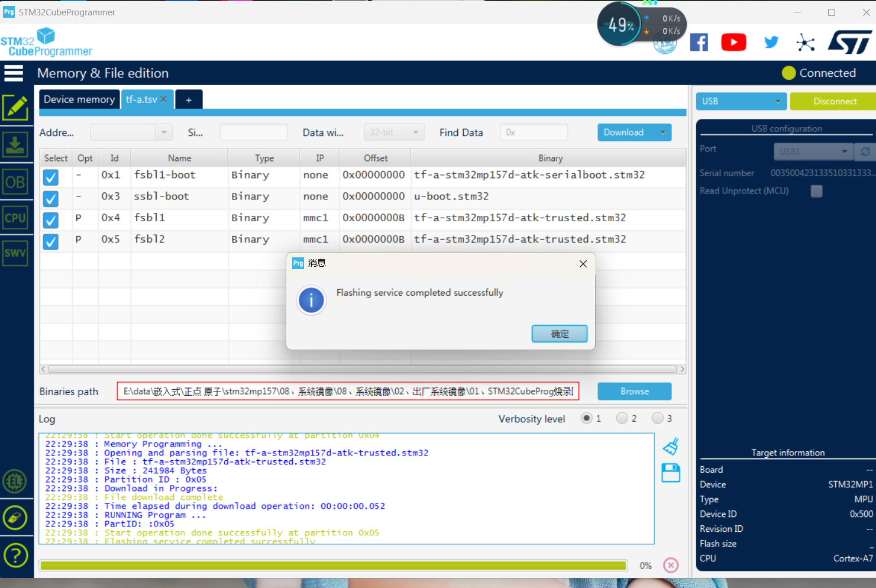876x588 pixels.
Task: Click the Binary column header
Action: tap(550, 158)
